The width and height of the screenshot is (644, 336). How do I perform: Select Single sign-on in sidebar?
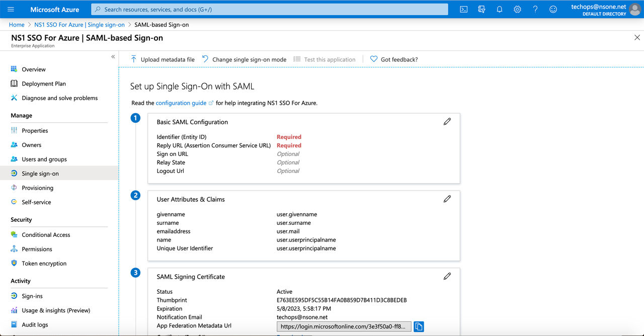pos(59,174)
